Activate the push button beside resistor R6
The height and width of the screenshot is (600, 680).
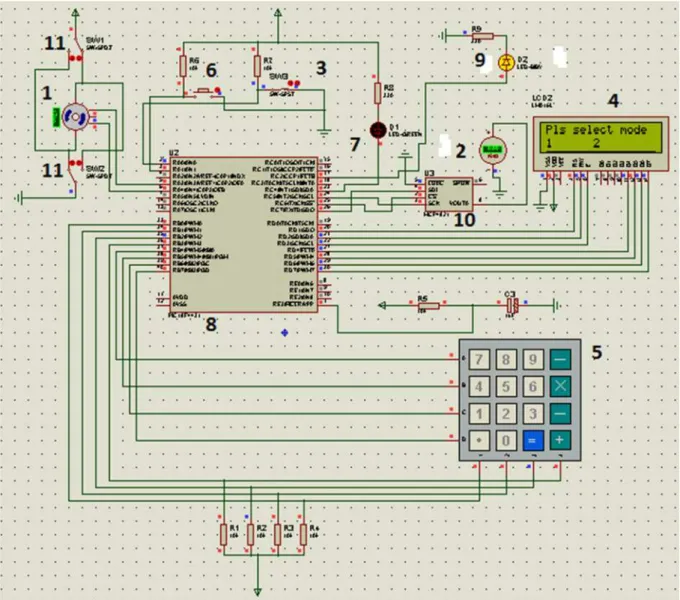tap(204, 92)
